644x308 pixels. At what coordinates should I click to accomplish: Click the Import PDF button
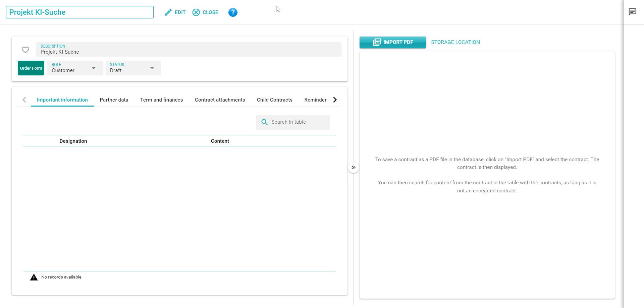(392, 42)
